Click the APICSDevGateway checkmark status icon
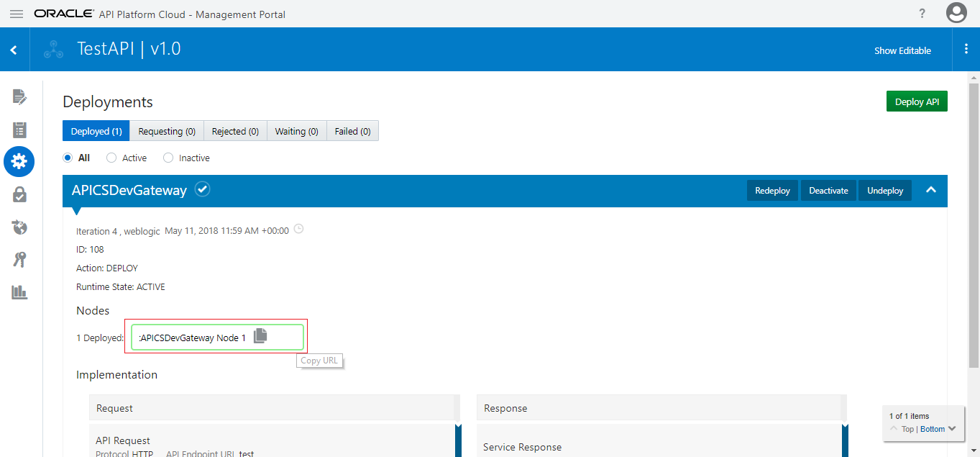Viewport: 980px width, 457px height. (203, 189)
